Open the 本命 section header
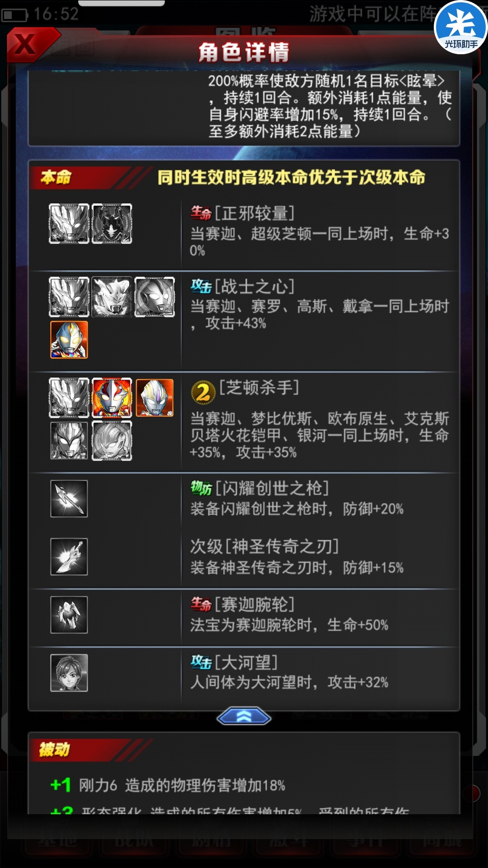 56,177
